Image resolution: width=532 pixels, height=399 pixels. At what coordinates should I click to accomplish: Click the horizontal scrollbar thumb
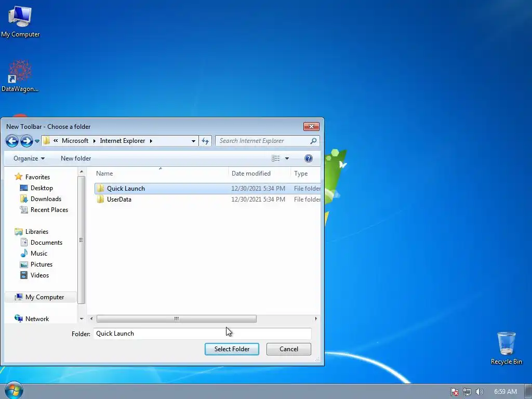[177, 318]
